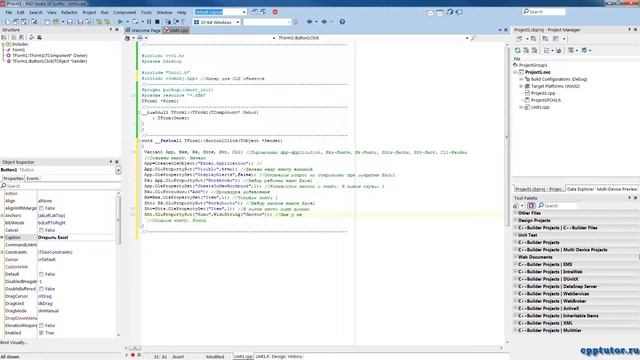This screenshot has width=640, height=360.
Task: Switch to the Events tab in Object Inspector
Action: [33, 178]
